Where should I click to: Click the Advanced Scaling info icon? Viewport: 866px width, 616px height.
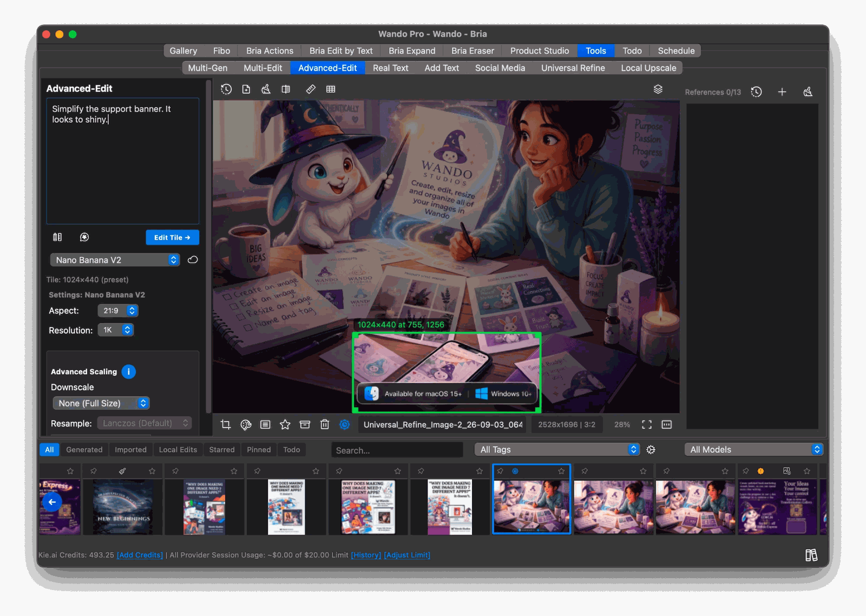coord(129,372)
